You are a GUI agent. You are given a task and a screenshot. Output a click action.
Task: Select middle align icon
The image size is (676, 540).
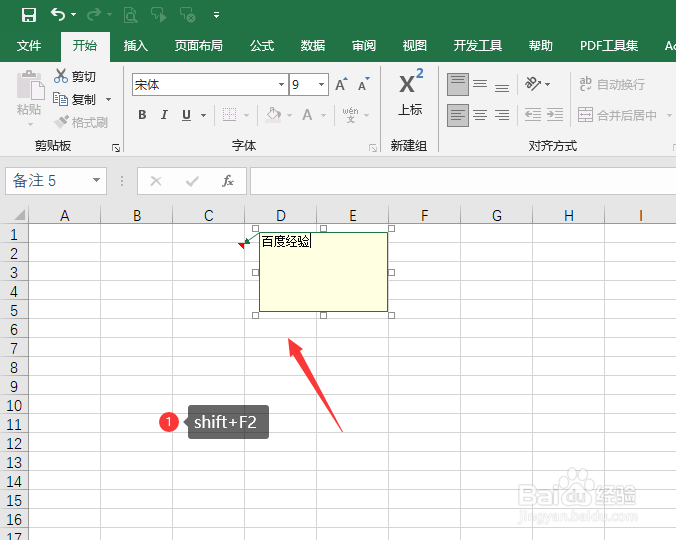[x=480, y=84]
